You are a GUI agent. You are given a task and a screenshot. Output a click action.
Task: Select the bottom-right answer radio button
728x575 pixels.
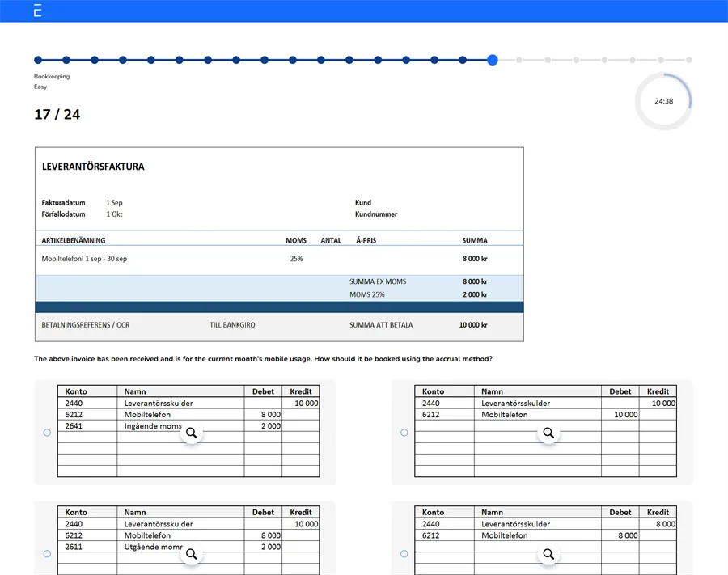pyautogui.click(x=404, y=554)
